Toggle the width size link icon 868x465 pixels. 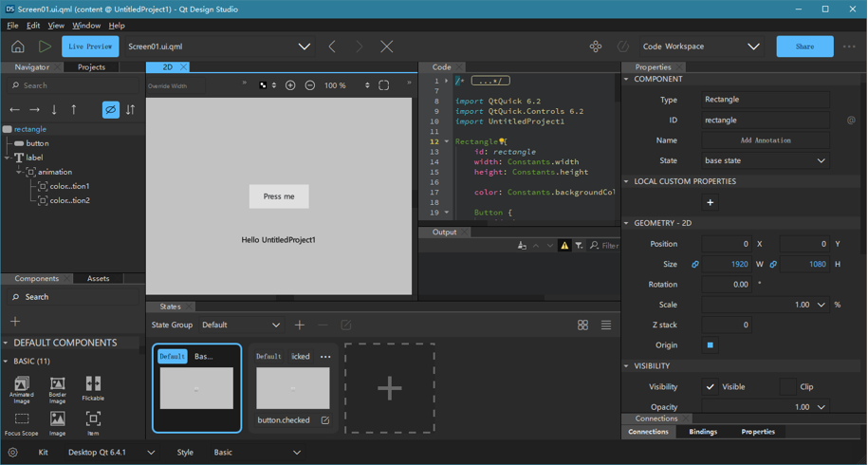tap(695, 264)
